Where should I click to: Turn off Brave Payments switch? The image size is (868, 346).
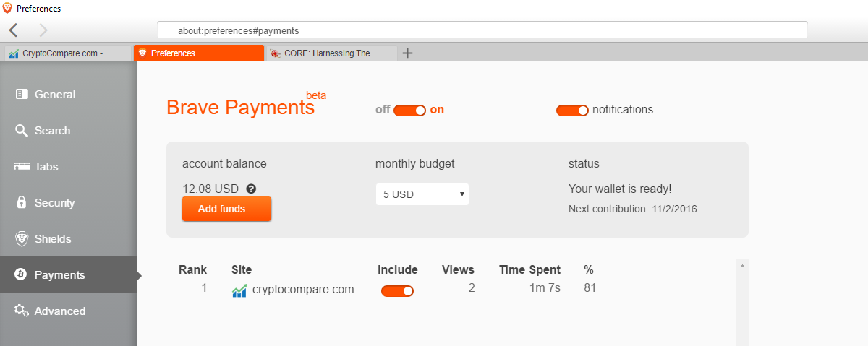point(409,111)
